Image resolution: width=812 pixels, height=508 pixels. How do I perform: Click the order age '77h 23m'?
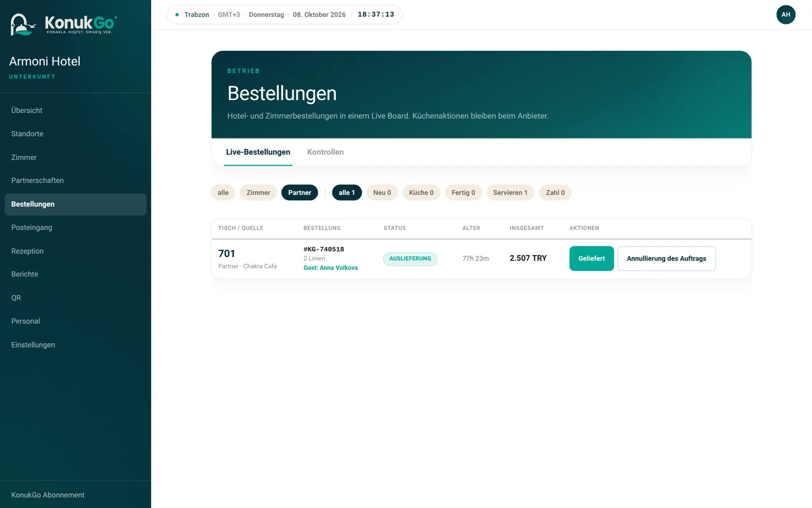click(476, 259)
